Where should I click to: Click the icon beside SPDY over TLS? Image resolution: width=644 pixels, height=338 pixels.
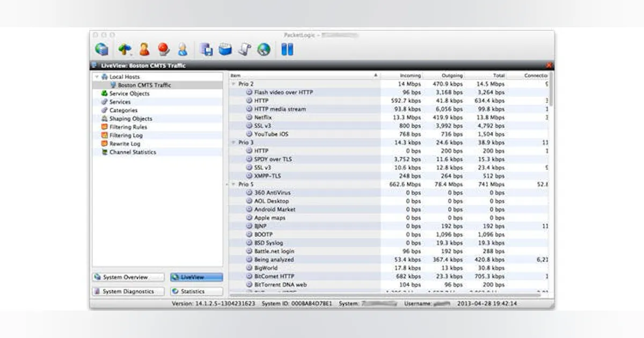[x=249, y=159]
